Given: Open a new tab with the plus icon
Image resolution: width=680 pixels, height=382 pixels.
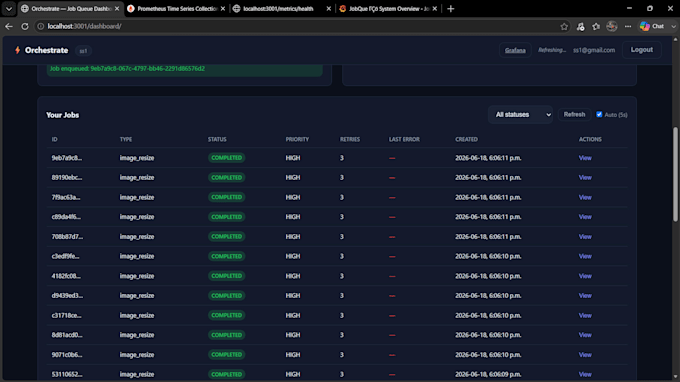Looking at the screenshot, I should [x=451, y=9].
